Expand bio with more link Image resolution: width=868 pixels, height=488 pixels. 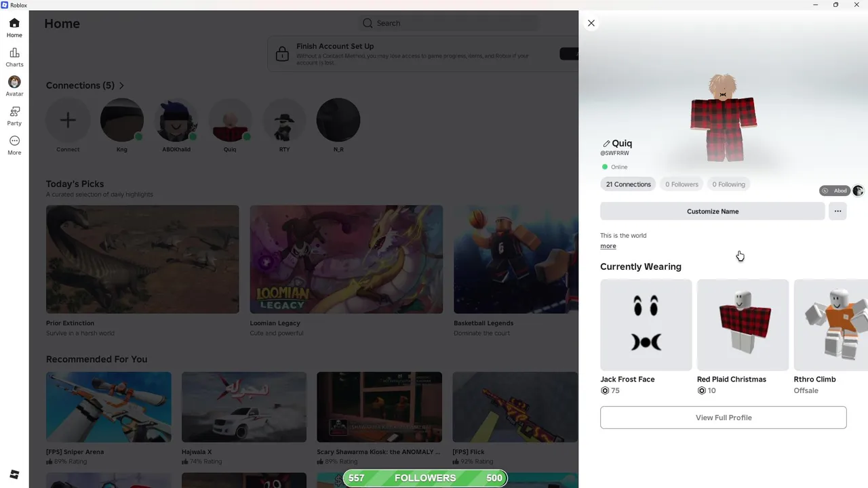608,246
